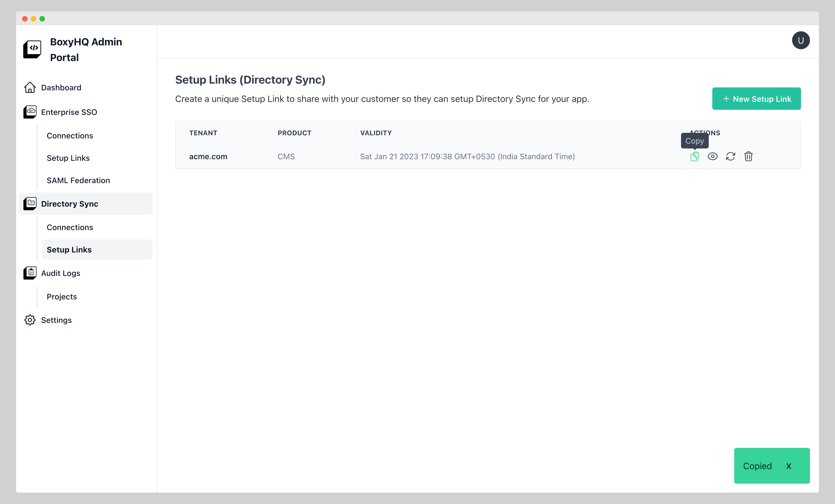The height and width of the screenshot is (504, 835).
Task: Open the Settings gear in sidebar
Action: (x=30, y=320)
